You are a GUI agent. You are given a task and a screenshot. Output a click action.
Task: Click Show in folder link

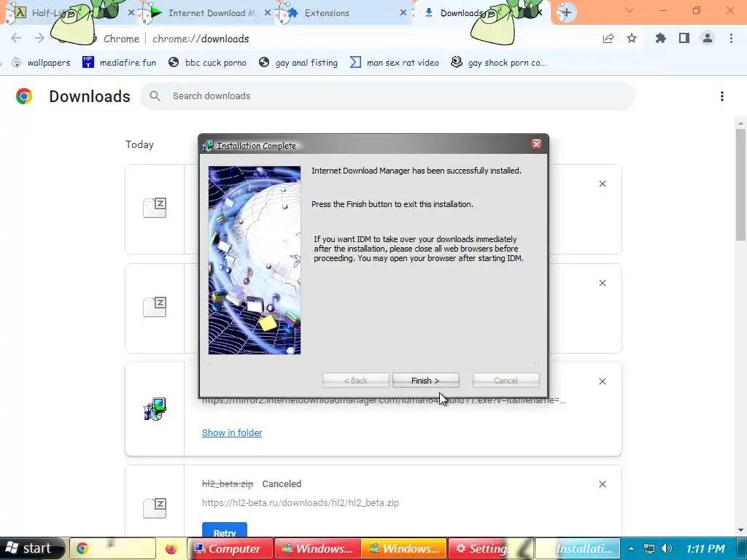pyautogui.click(x=232, y=433)
